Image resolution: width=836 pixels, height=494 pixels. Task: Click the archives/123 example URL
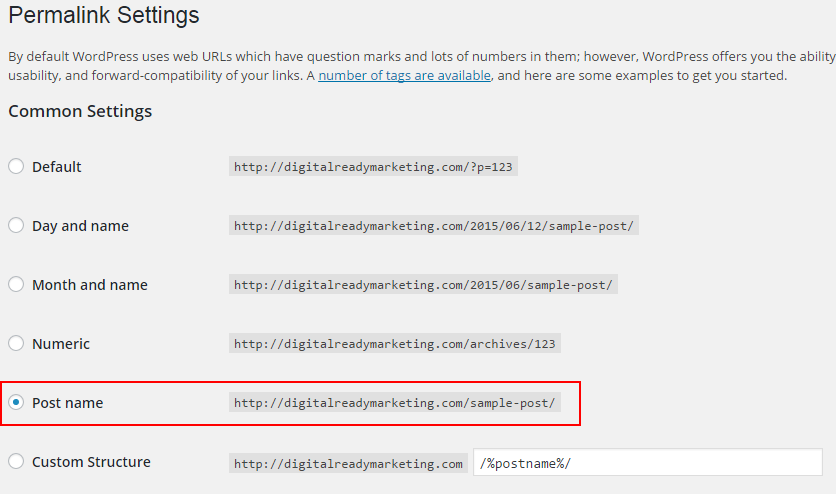[x=394, y=344]
